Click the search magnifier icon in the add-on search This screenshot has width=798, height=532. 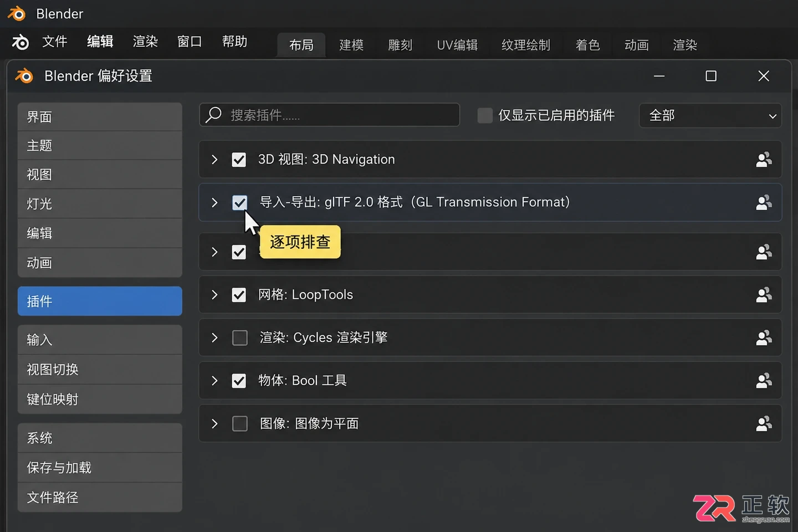pyautogui.click(x=213, y=115)
